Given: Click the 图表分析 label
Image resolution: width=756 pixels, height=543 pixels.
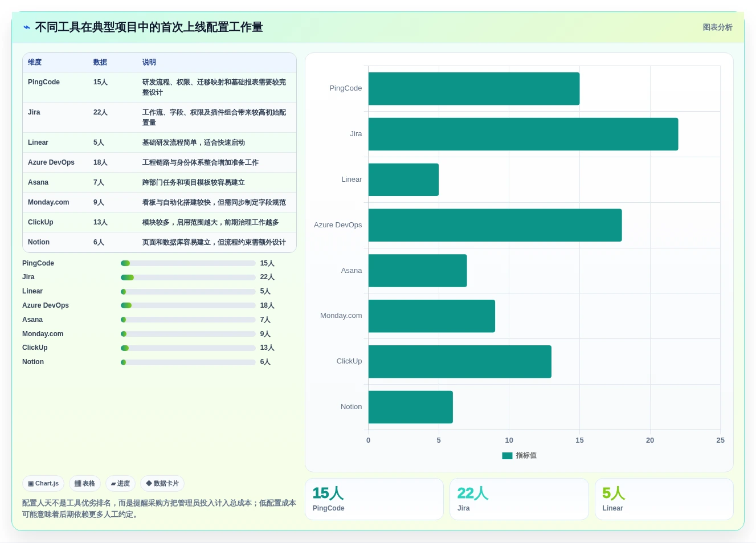Looking at the screenshot, I should tap(717, 27).
